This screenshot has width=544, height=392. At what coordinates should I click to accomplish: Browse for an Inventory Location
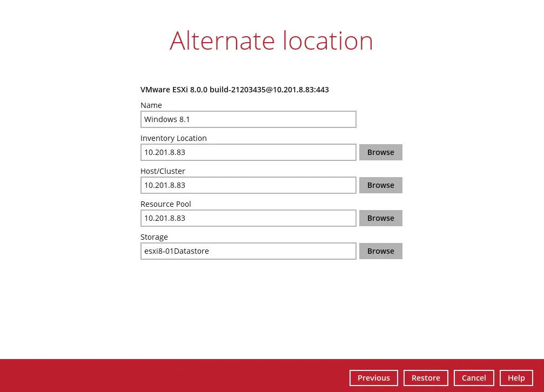(380, 152)
